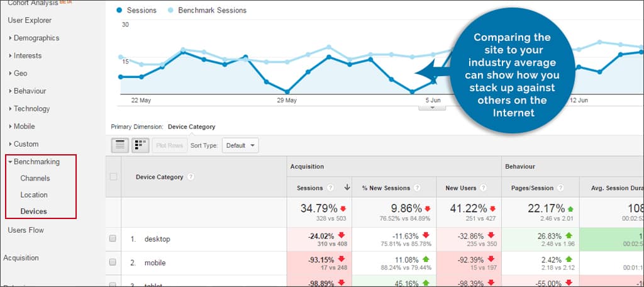Sort by the Device Category column header
The image size is (644, 287).
pyautogui.click(x=159, y=177)
